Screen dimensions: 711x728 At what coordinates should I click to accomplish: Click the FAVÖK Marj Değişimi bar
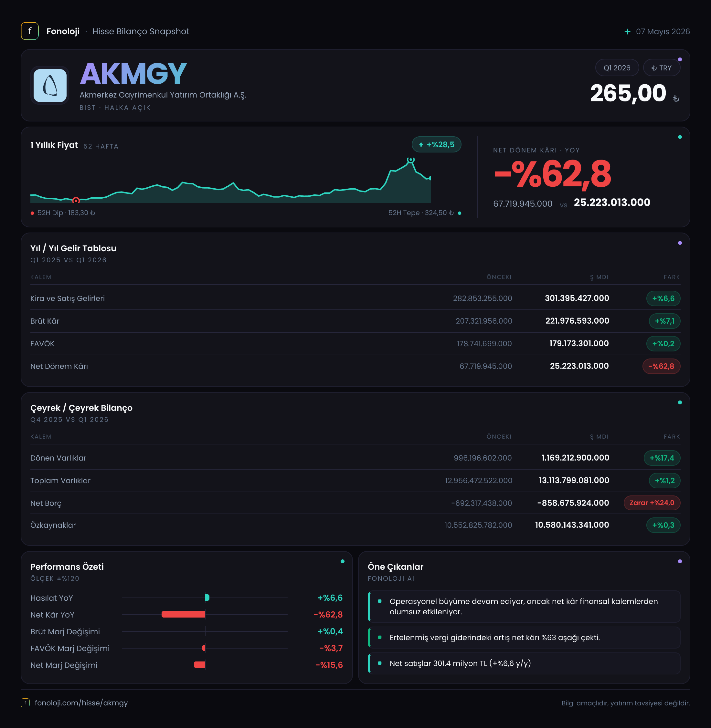[x=204, y=648]
